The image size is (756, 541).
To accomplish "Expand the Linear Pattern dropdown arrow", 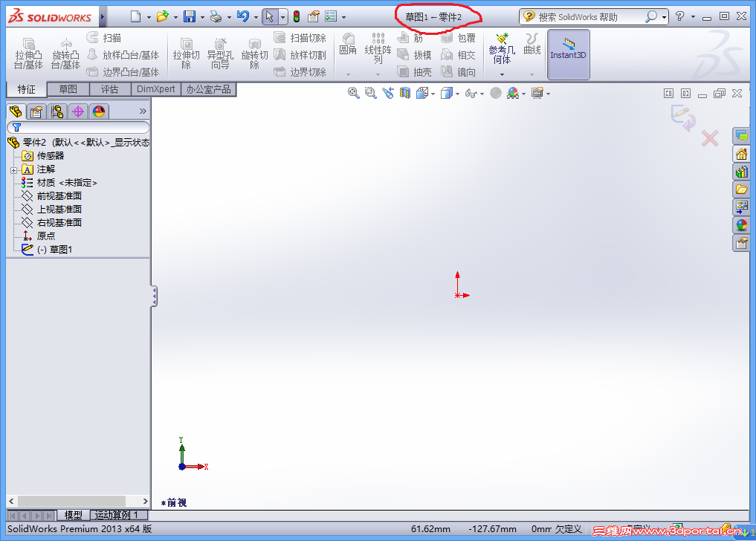I will (378, 74).
